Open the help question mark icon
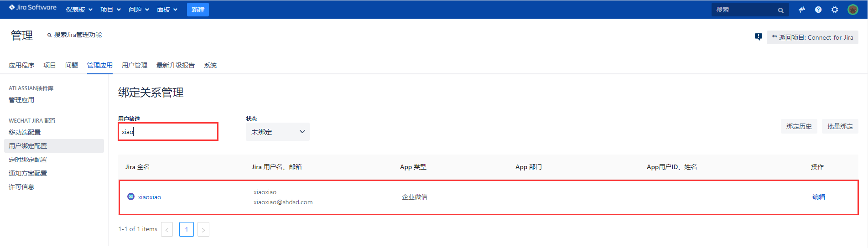Screen dimensions: 868x248 (x=818, y=10)
